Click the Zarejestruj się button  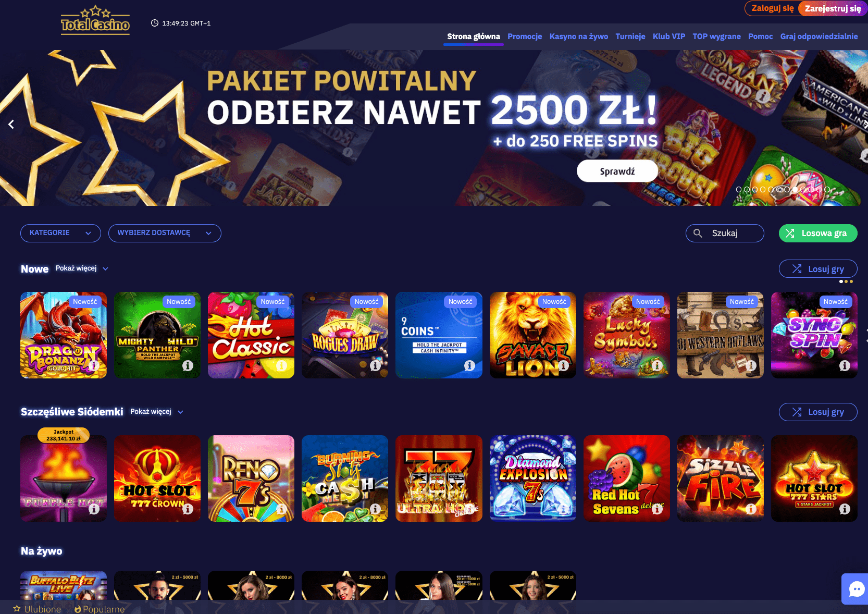[832, 8]
